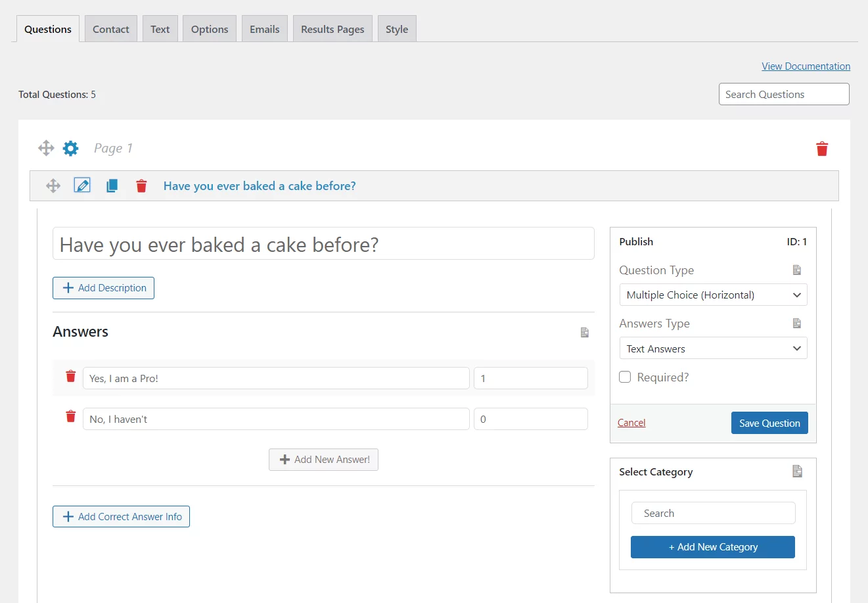Switch to the Contact tab
868x603 pixels.
pos(111,29)
